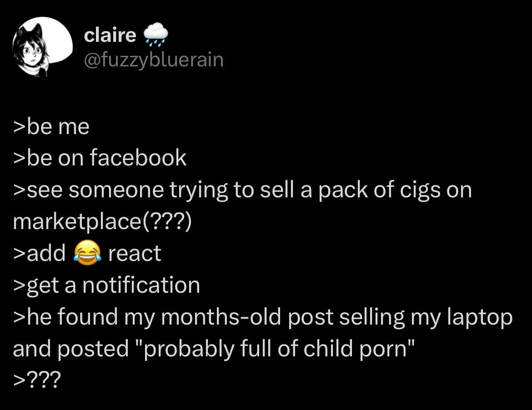Click the ">be me" line
The image size is (532, 410).
51,127
